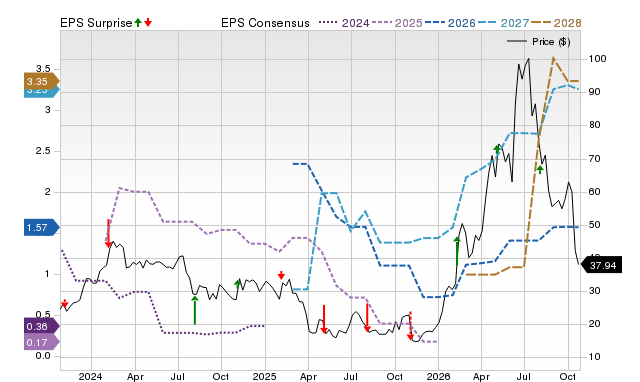Click the 100 label on the price axis
This screenshot has height=382, width=640.
(x=597, y=59)
